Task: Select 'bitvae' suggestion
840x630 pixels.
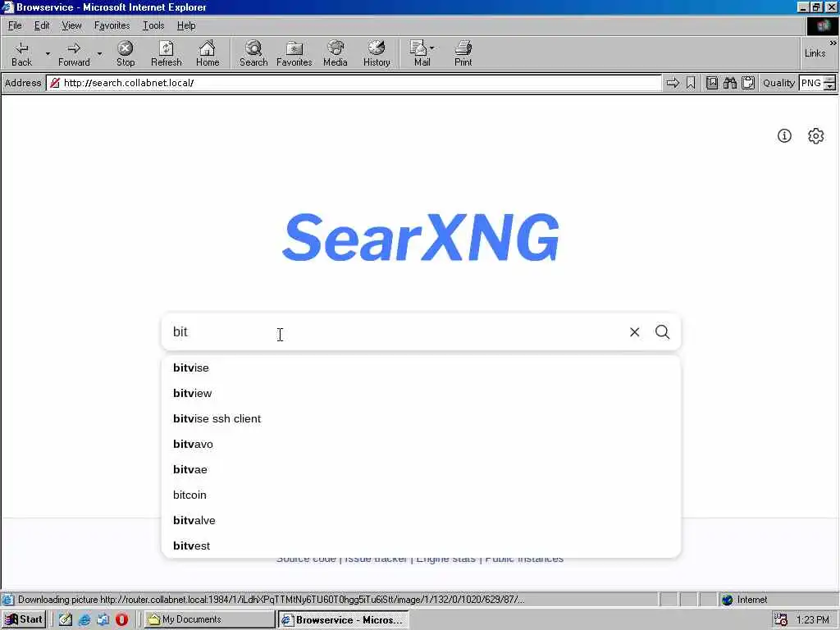Action: coord(421,469)
